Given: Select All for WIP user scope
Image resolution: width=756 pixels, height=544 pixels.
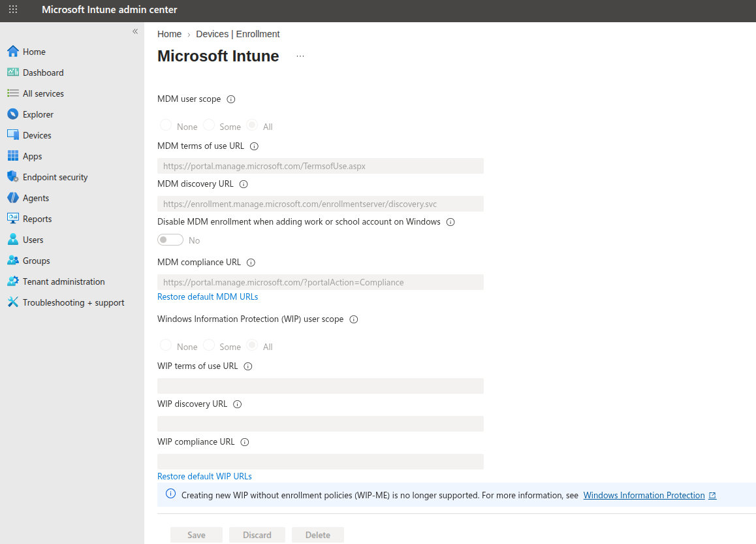Looking at the screenshot, I should click(252, 345).
